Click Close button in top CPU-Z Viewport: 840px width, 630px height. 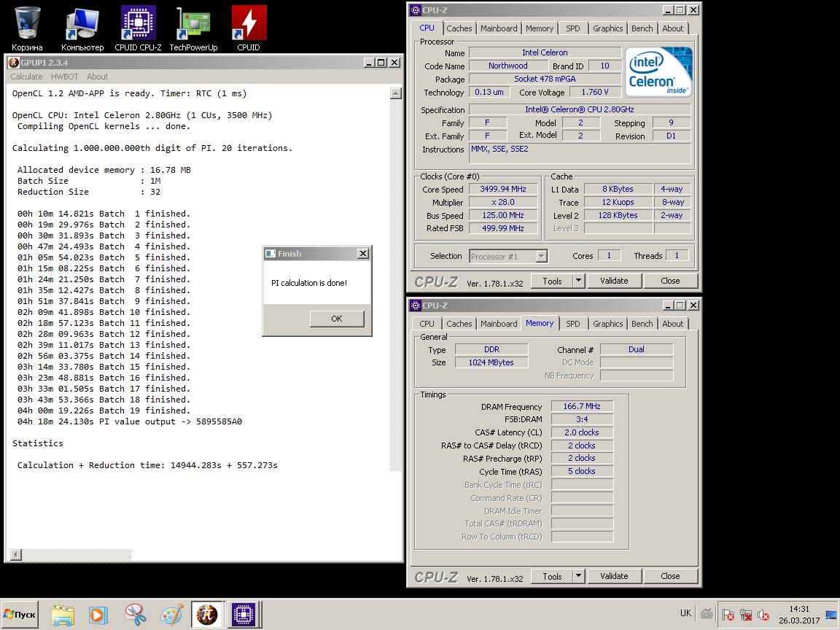tap(670, 281)
